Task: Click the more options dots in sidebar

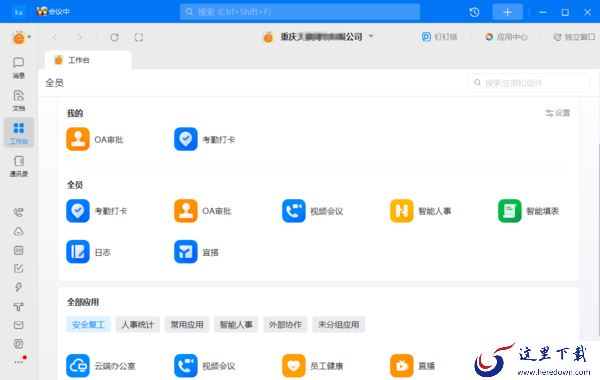Action: point(19,362)
